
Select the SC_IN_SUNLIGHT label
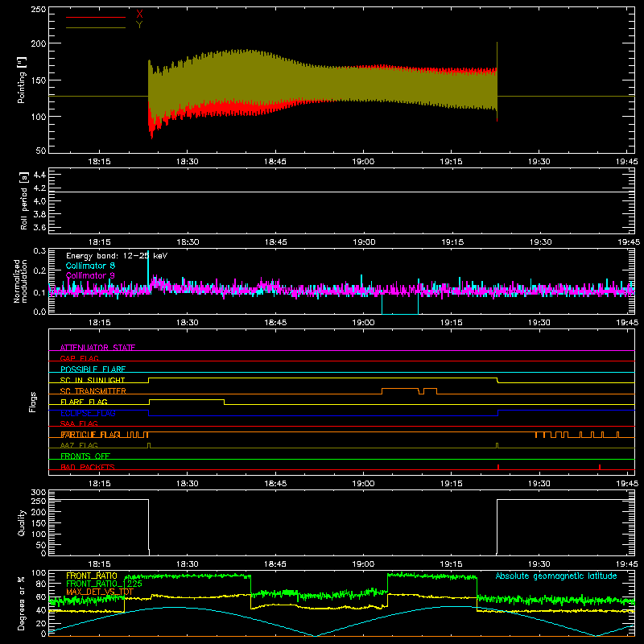coord(93,380)
